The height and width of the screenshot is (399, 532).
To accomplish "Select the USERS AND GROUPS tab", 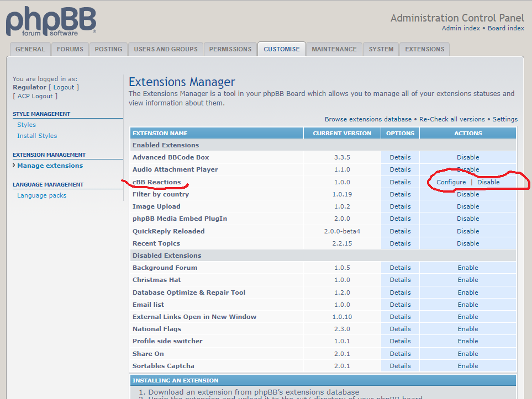I will pos(166,49).
